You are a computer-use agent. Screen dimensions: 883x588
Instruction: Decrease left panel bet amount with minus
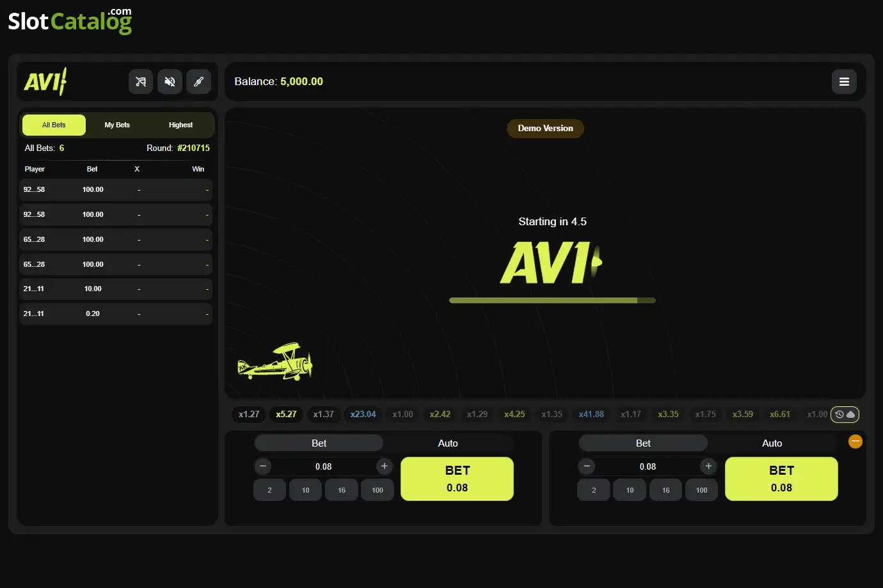(263, 466)
